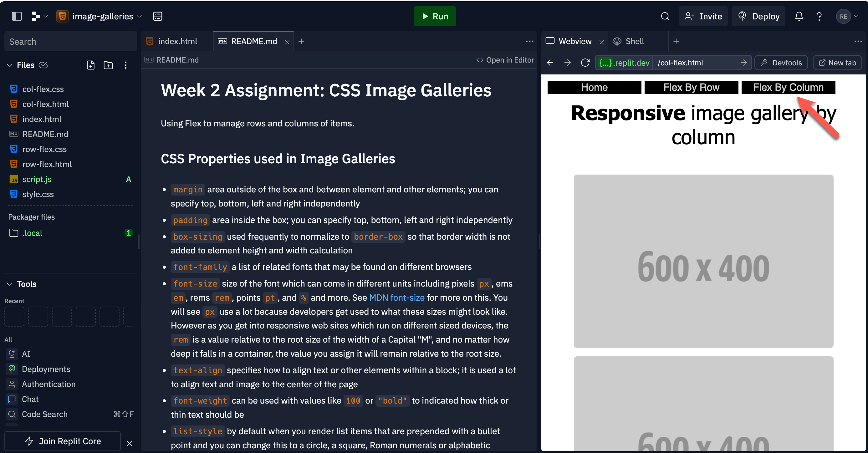This screenshot has height=453, width=868.
Task: Go back in Webview navigation
Action: point(550,63)
